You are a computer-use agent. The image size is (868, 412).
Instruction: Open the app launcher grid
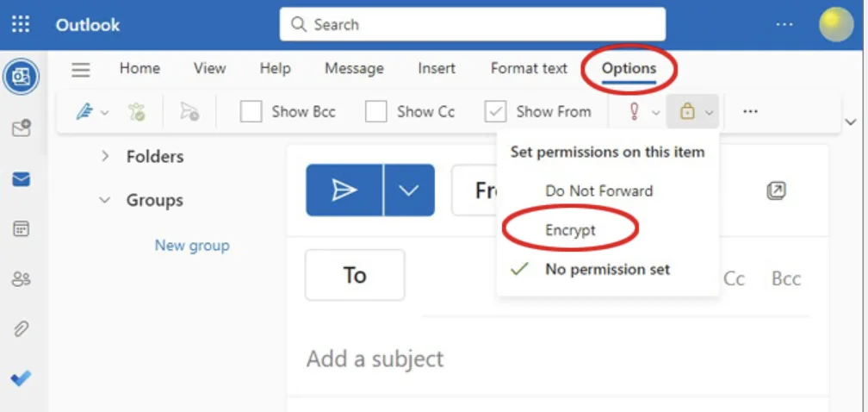click(x=21, y=24)
